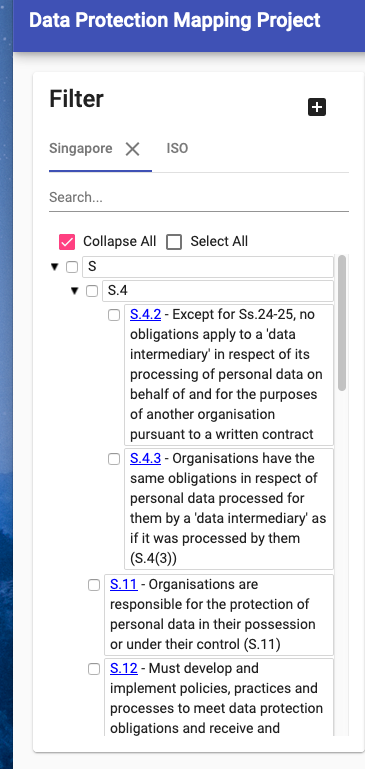
Task: Check the S.12 item checkbox
Action: pos(94,669)
